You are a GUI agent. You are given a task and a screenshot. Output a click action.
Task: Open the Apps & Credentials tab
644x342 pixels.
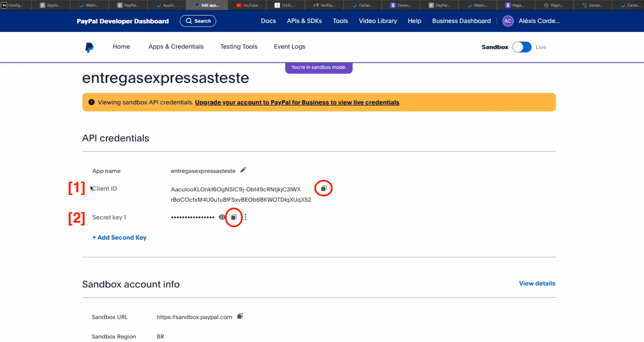[176, 47]
